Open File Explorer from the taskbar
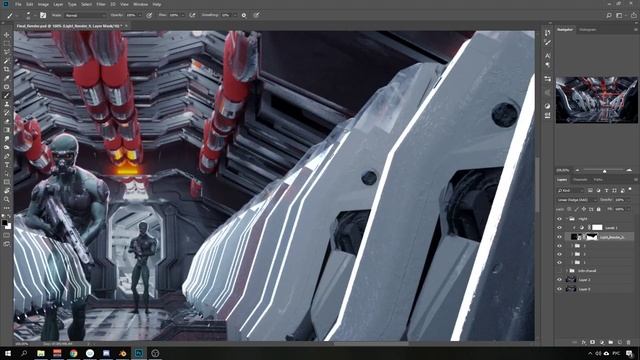 tap(41, 353)
